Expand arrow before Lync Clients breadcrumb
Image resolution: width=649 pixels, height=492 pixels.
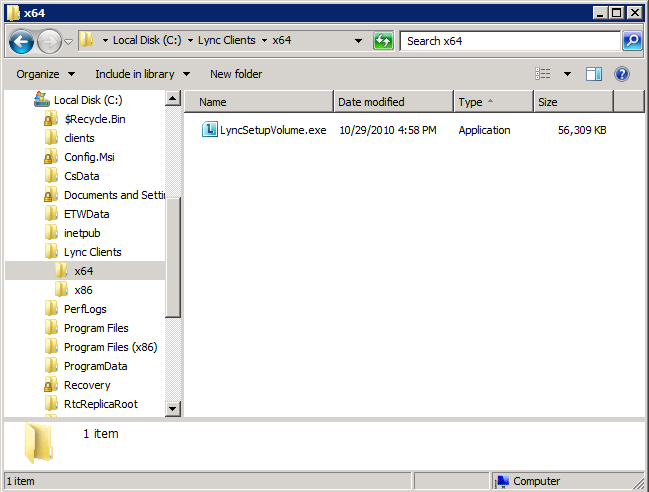point(190,41)
